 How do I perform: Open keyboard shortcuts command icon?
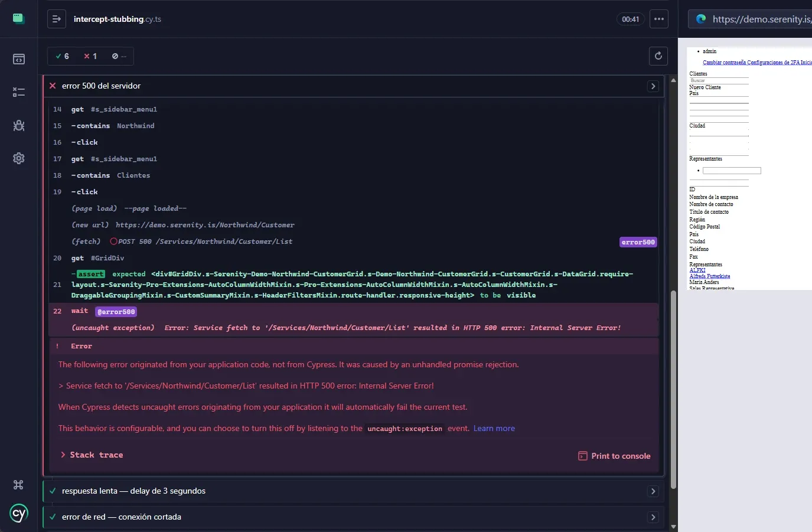pyautogui.click(x=18, y=485)
